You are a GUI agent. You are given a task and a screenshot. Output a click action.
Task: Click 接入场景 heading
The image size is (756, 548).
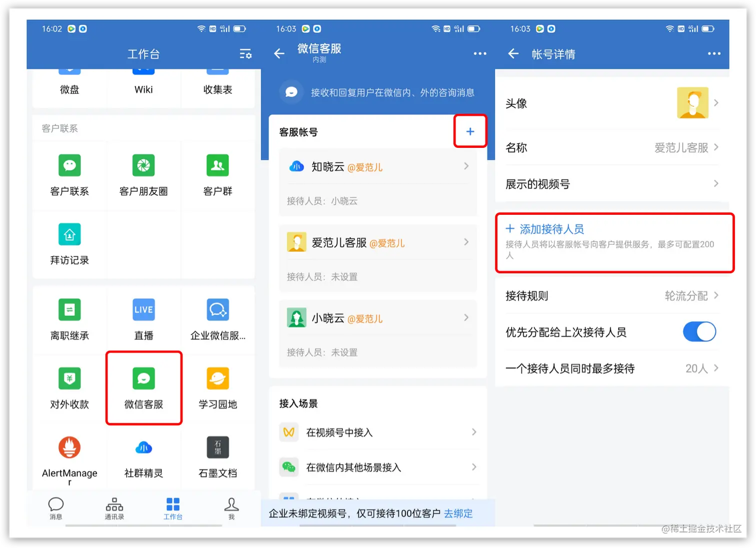coord(298,403)
